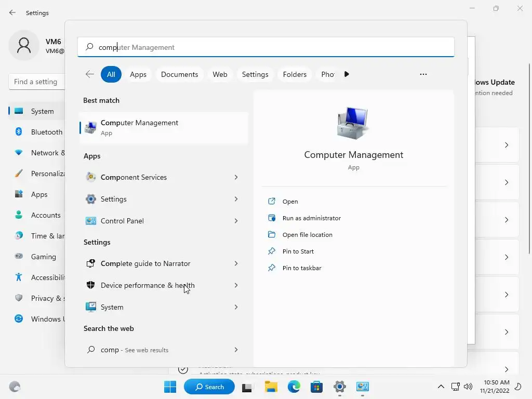The image size is (532, 399).
Task: Open the search options ellipsis menu
Action: point(423,74)
